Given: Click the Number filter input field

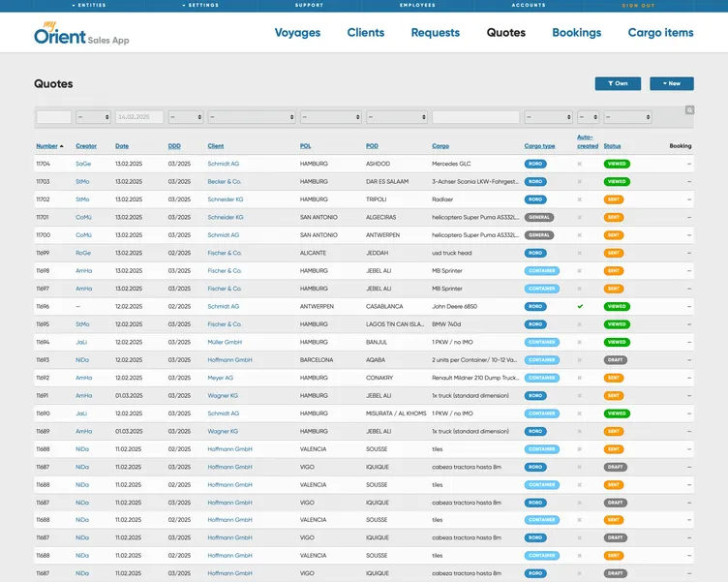Looking at the screenshot, I should (54, 117).
